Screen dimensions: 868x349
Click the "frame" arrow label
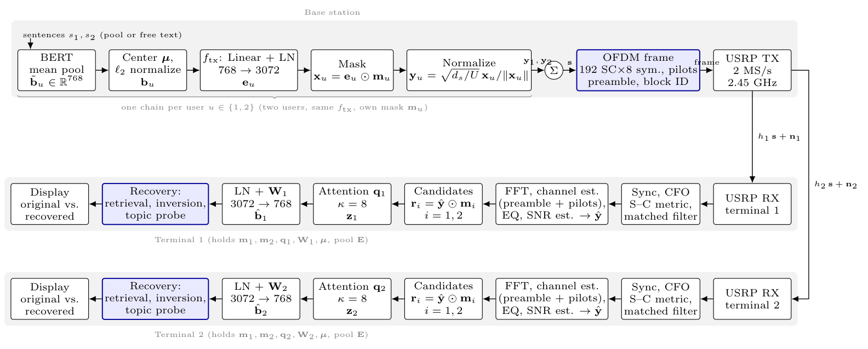point(707,62)
